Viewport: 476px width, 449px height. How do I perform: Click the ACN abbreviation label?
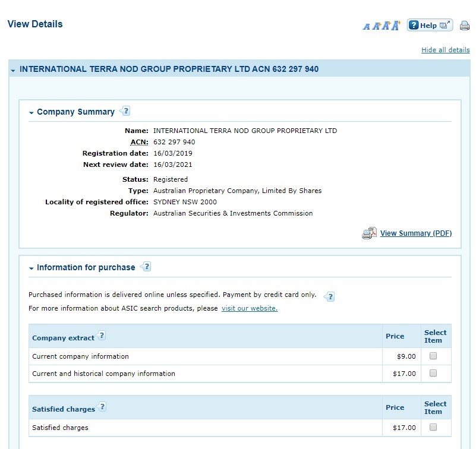click(139, 142)
